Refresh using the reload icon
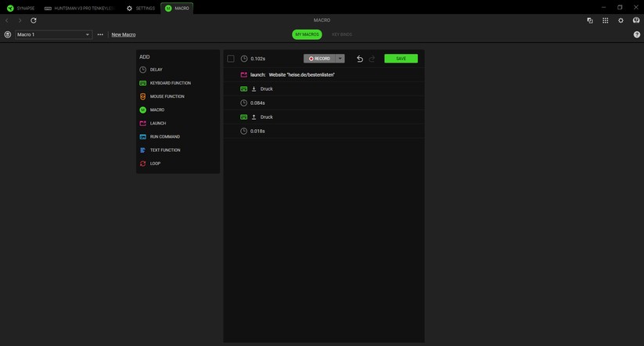644x346 pixels. pyautogui.click(x=34, y=20)
